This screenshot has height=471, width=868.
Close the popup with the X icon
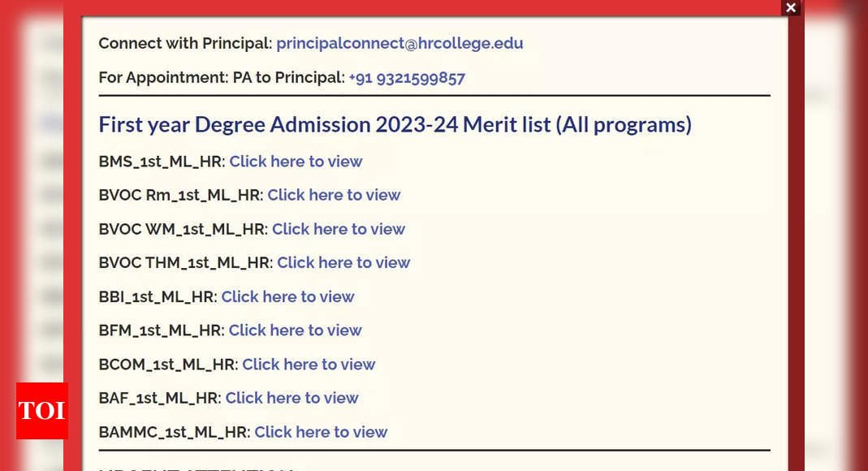(x=791, y=8)
